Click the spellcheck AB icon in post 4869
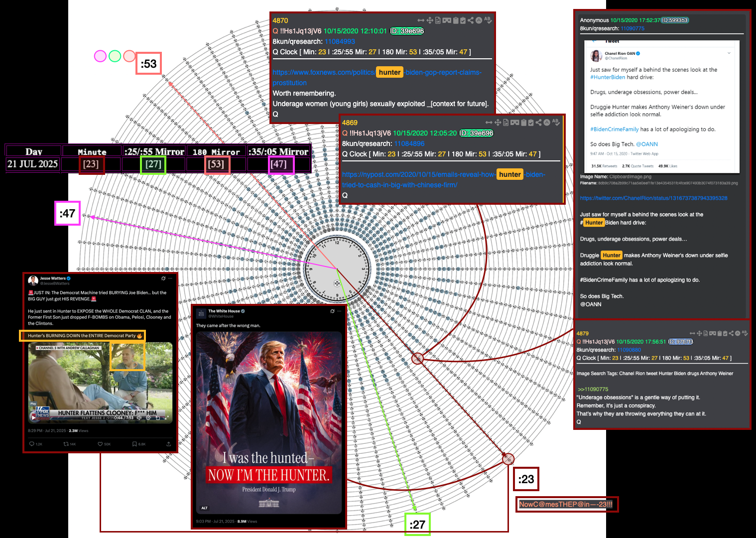Viewport: 756px width, 538px height. (555, 123)
